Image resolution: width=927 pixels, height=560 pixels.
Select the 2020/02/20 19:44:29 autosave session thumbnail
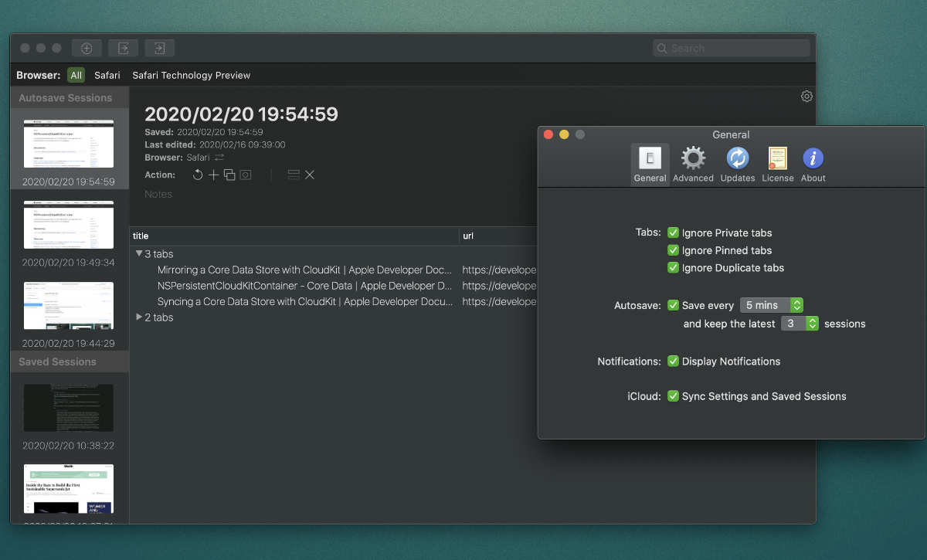pyautogui.click(x=69, y=306)
